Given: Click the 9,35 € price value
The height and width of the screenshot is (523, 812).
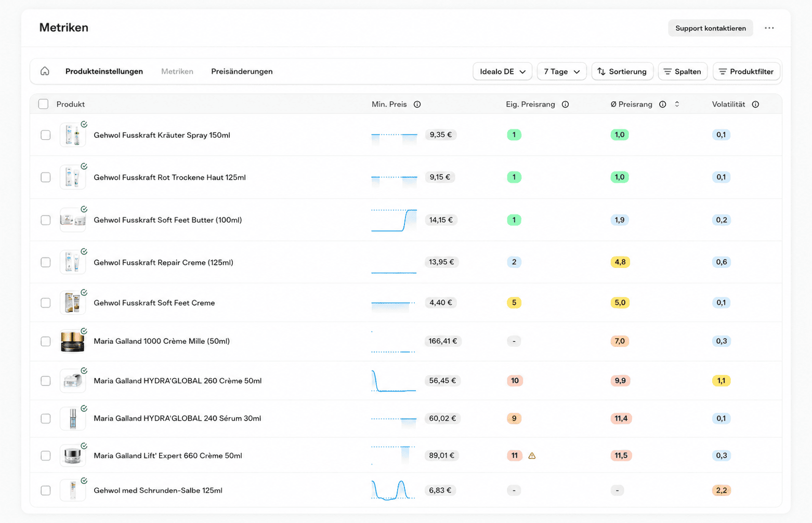Looking at the screenshot, I should tap(441, 135).
